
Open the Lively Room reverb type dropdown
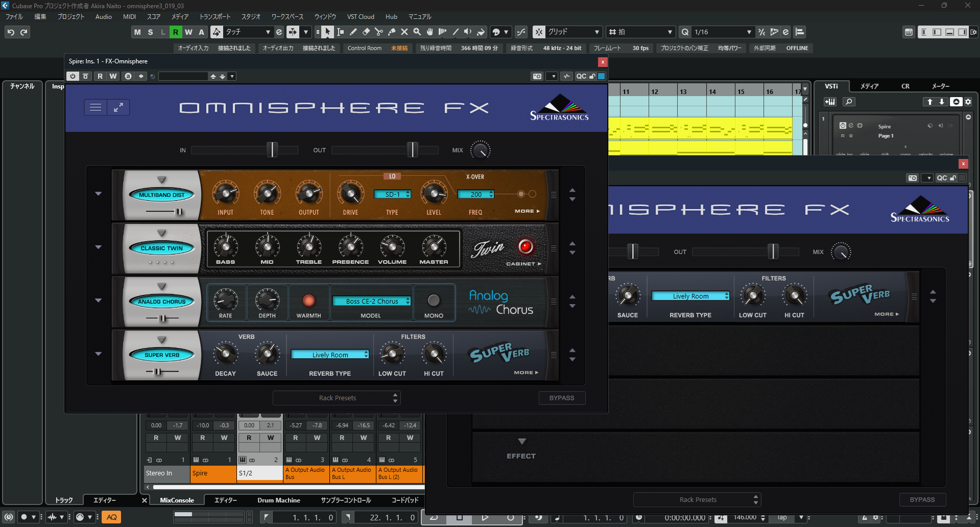330,355
